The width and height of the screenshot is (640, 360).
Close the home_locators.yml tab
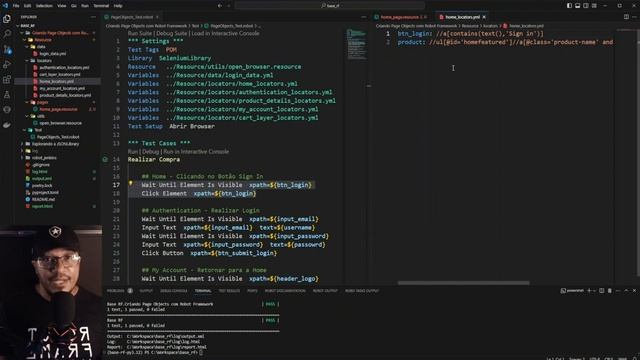[484, 17]
